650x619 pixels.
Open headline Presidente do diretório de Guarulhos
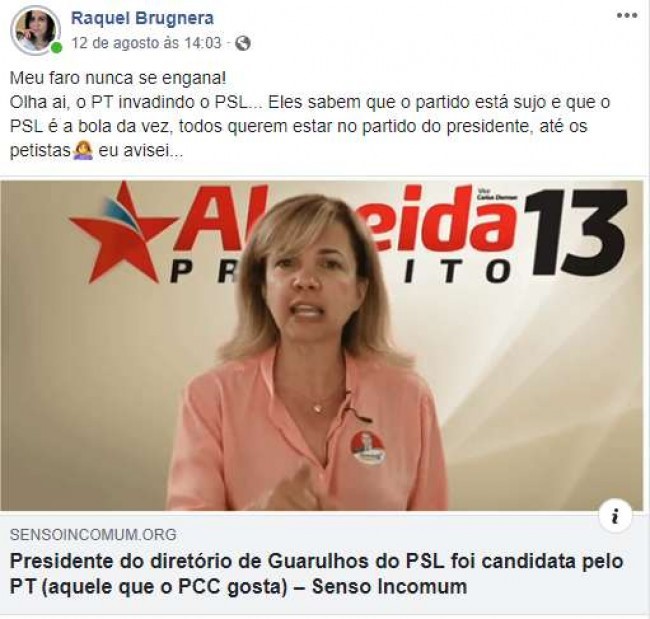click(317, 574)
